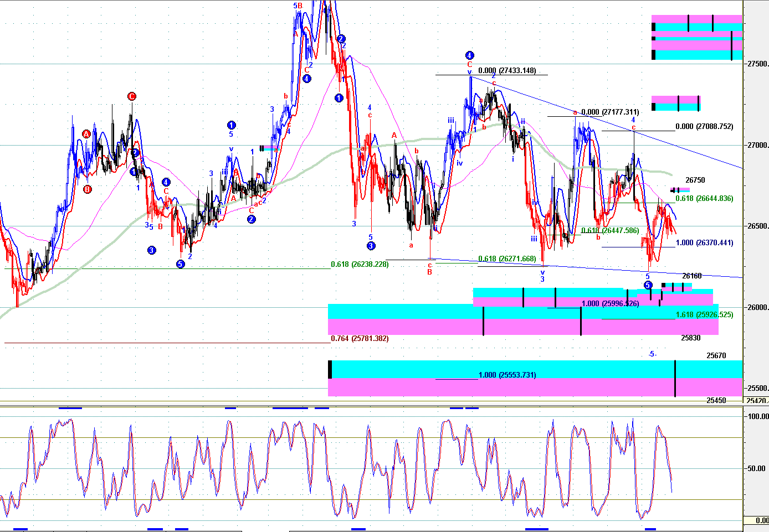Screen dimensions: 769x532
Task: Click the blue -5- projection label
Action: click(x=653, y=354)
